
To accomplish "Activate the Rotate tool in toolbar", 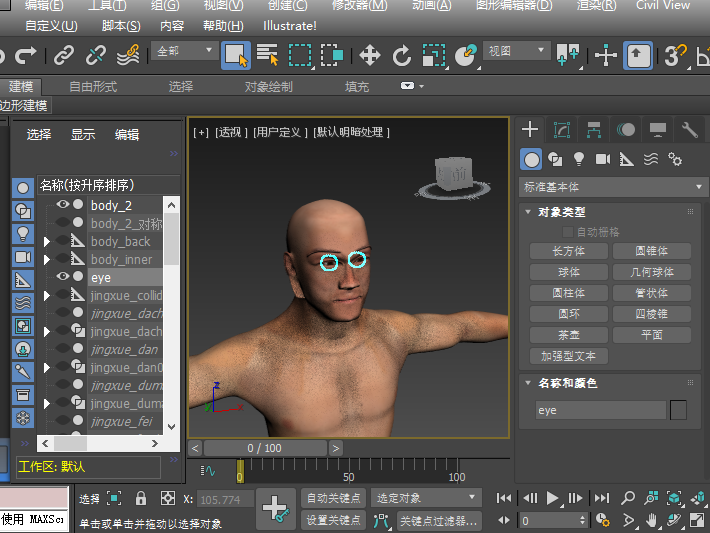I will [x=401, y=55].
